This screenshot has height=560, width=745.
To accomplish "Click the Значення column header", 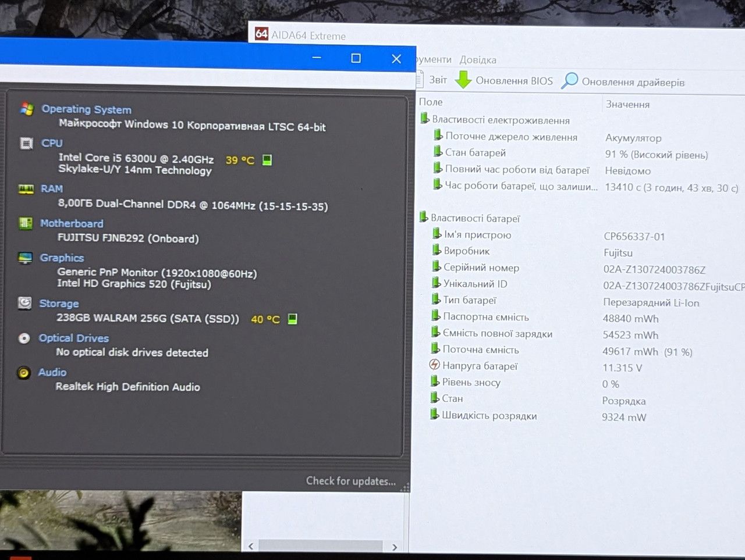I will (627, 104).
